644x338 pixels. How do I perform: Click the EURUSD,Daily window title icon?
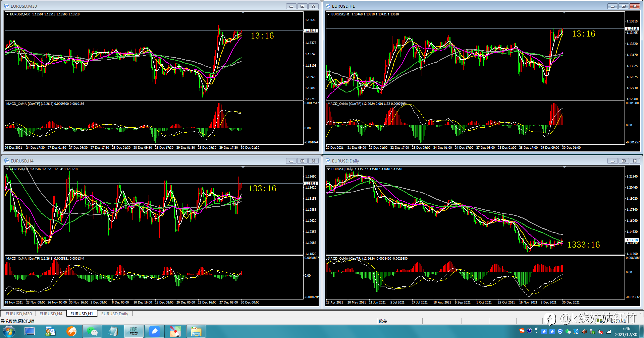coord(328,161)
